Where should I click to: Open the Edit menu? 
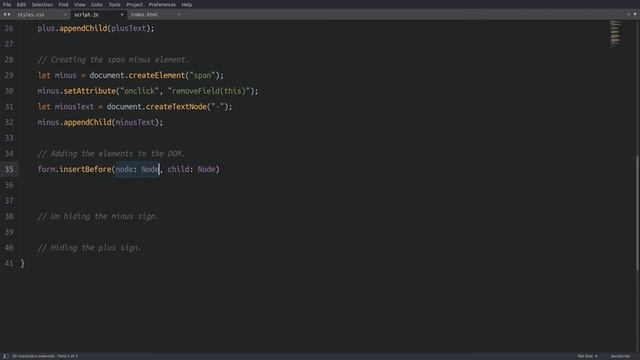click(21, 4)
